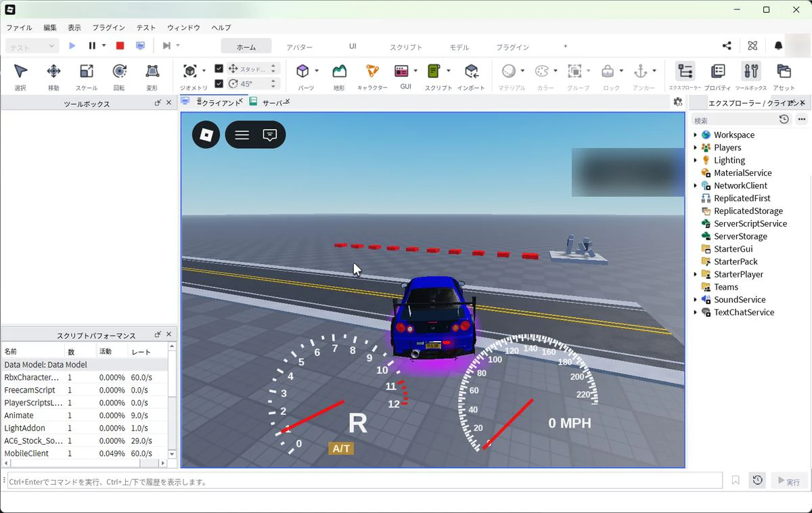Expand the StarterPlayer node arrow
This screenshot has height=513, width=812.
coord(695,274)
